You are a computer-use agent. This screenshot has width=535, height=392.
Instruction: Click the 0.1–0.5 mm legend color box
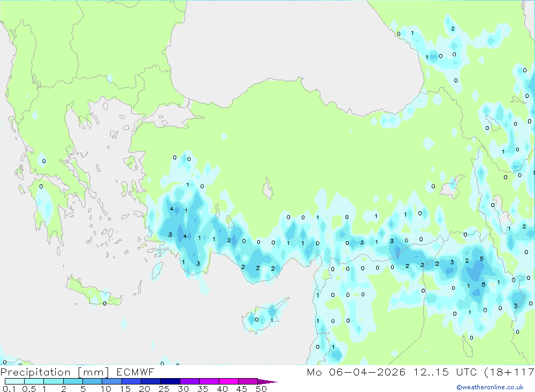[x=14, y=381]
